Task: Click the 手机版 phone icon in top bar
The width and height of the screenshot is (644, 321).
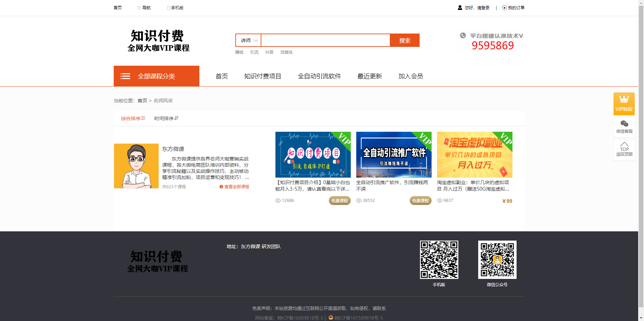Action: tap(169, 8)
